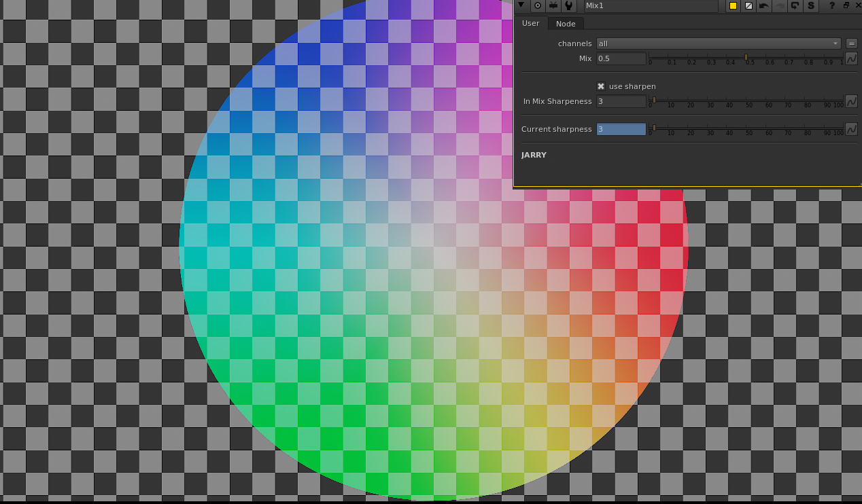This screenshot has height=504, width=862.
Task: Open the yellow node color swatch
Action: tap(733, 5)
